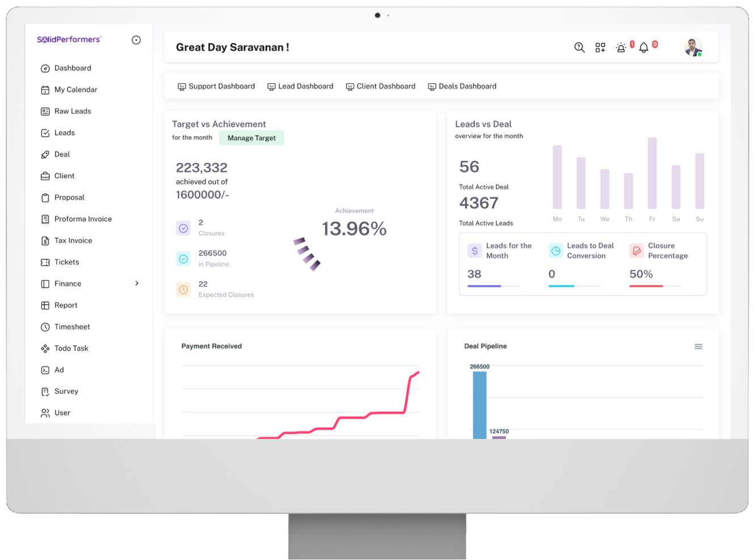Click the Closure Percentage icon

tap(636, 251)
